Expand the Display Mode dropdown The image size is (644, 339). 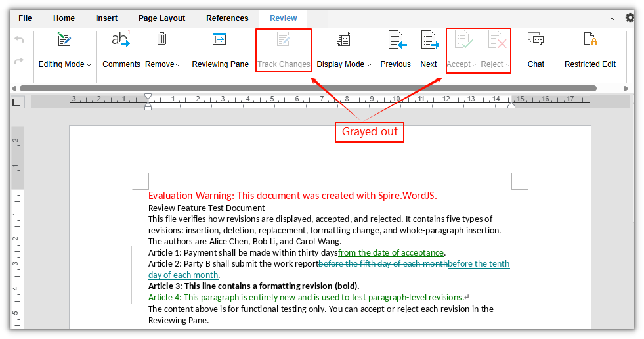[369, 65]
